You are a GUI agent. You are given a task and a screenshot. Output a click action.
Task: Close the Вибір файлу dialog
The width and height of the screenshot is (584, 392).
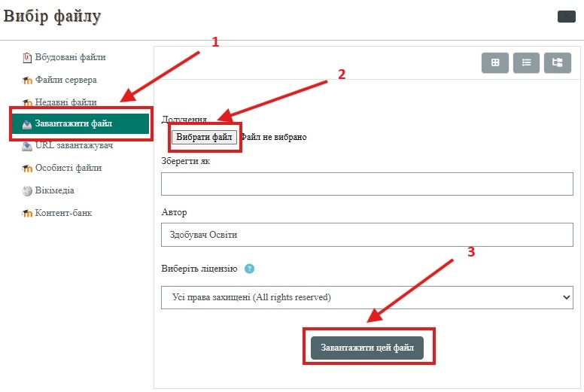click(x=567, y=17)
